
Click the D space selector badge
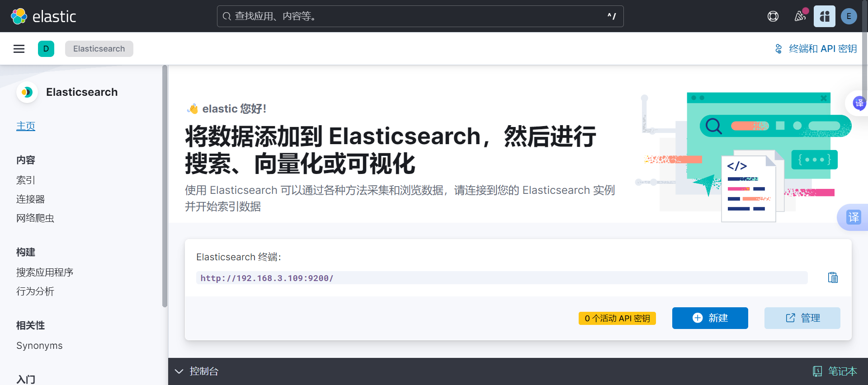(x=46, y=49)
